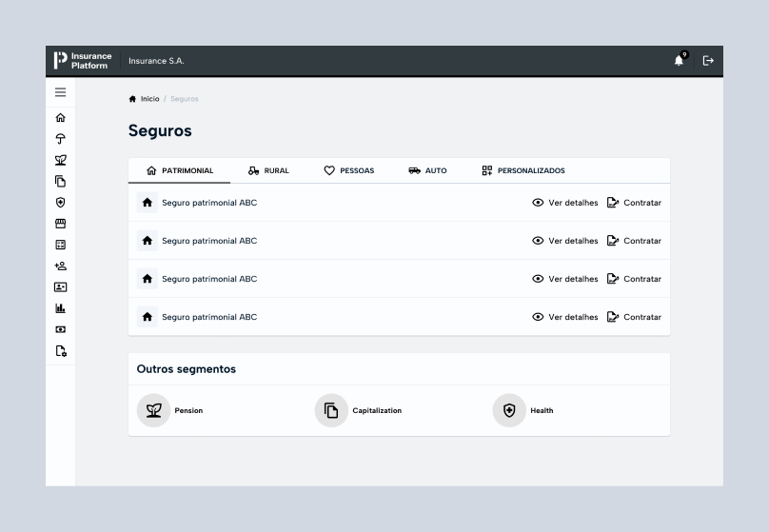The height and width of the screenshot is (532, 769).
Task: Click the logout icon in header
Action: (x=708, y=60)
